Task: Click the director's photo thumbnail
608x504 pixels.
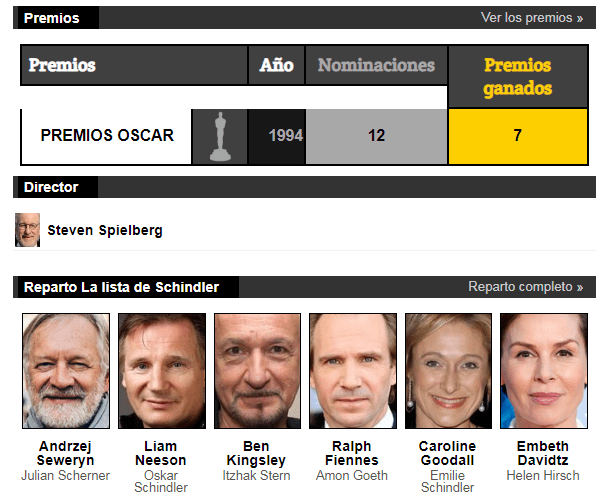Action: tap(28, 230)
